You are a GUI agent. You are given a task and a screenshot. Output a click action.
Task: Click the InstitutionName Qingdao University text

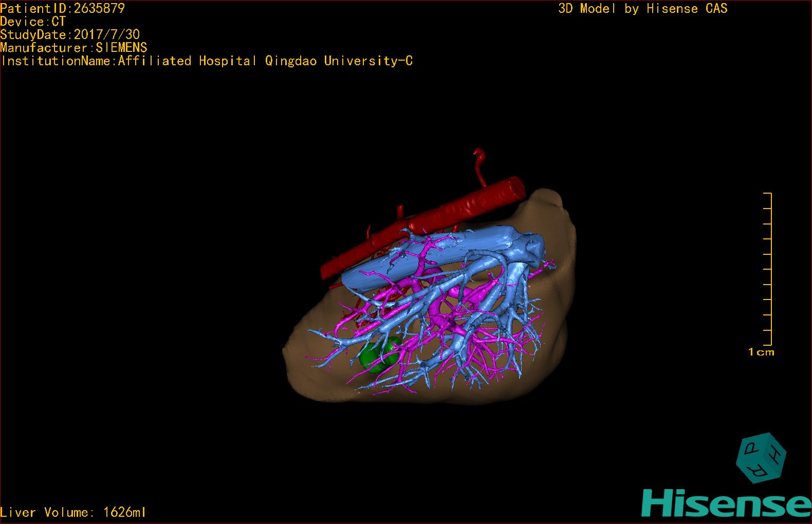point(207,61)
